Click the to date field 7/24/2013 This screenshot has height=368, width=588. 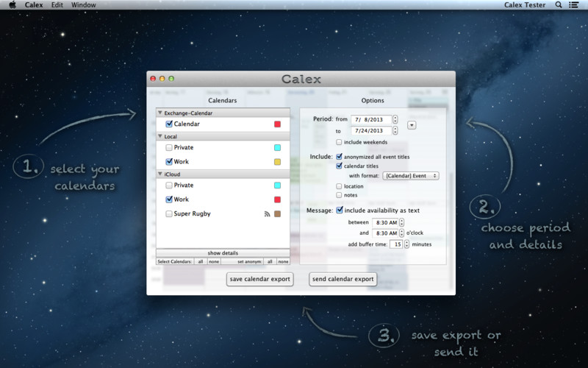coord(371,131)
